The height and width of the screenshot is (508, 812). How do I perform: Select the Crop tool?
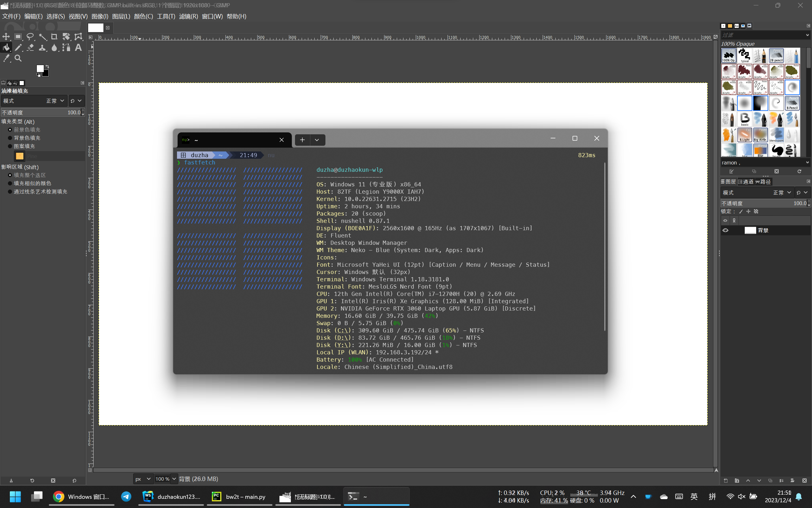click(x=54, y=37)
